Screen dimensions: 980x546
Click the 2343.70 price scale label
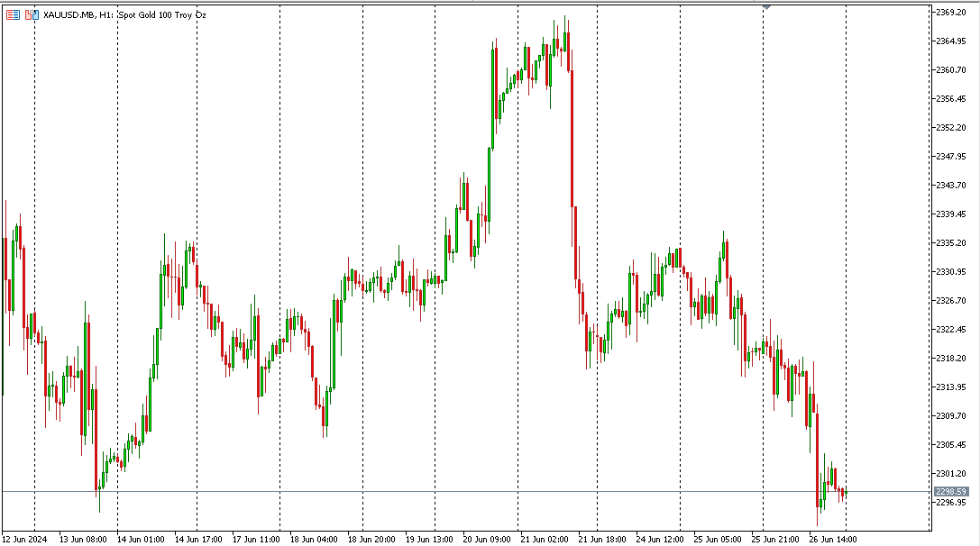950,186
